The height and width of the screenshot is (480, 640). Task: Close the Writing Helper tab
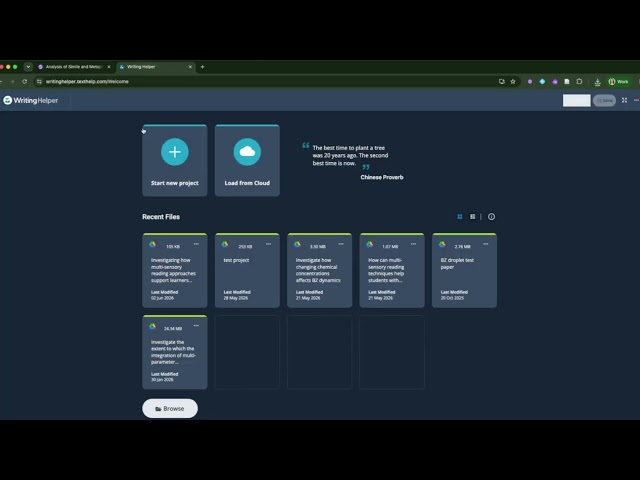pyautogui.click(x=190, y=67)
